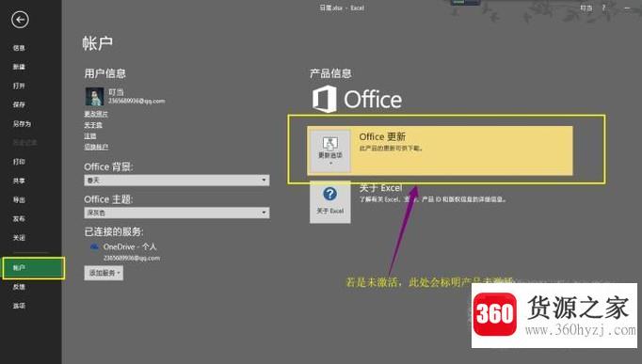Click the 'OneDrive - 个人' service text
This screenshot has width=642, height=364.
tap(130, 246)
